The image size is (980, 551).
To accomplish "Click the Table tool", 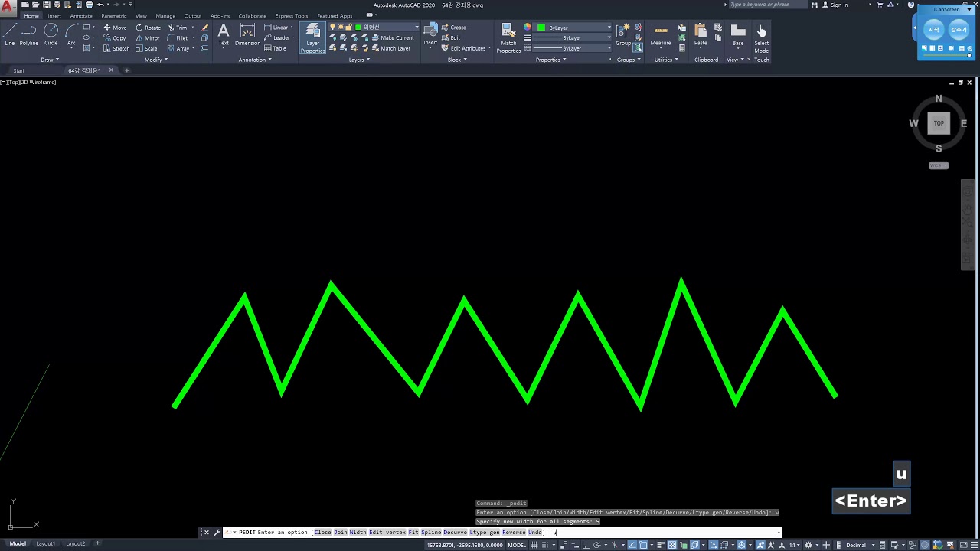I will (276, 48).
